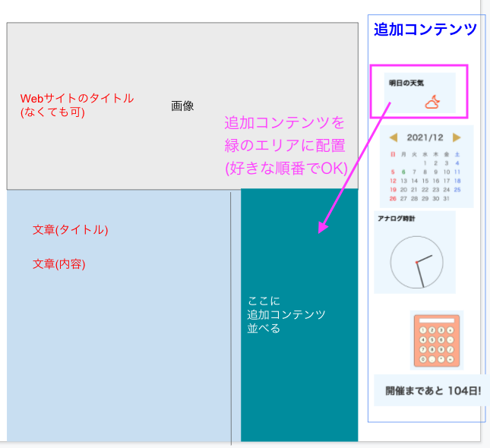The height and width of the screenshot is (448, 490).
Task: Click the magenta 追加コンテンツを緑のエリアに配置 annotation
Action: [x=285, y=145]
